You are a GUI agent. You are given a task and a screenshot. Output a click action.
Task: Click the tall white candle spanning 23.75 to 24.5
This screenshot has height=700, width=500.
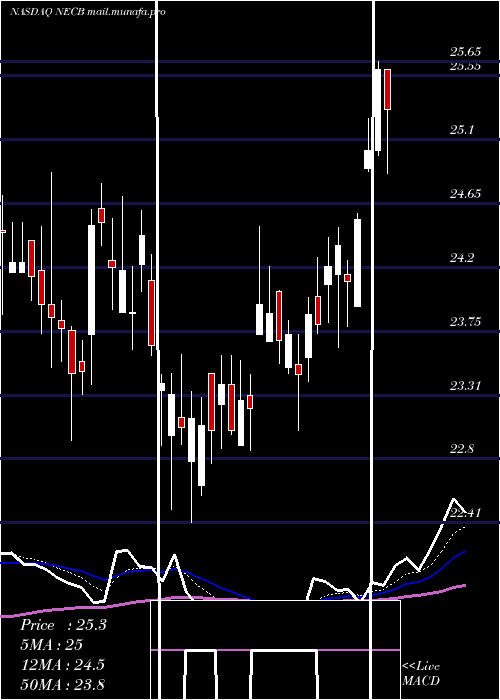[92, 280]
